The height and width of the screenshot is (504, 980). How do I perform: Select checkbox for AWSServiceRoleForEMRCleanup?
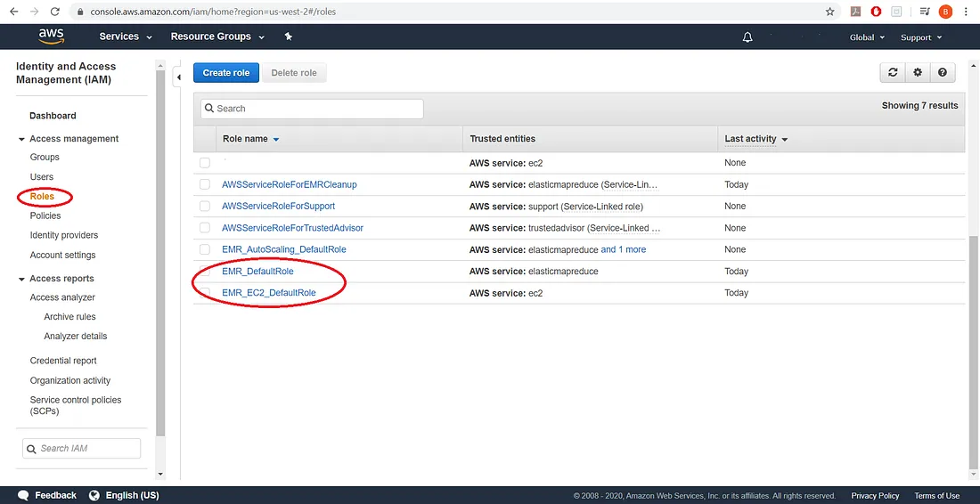(x=204, y=184)
